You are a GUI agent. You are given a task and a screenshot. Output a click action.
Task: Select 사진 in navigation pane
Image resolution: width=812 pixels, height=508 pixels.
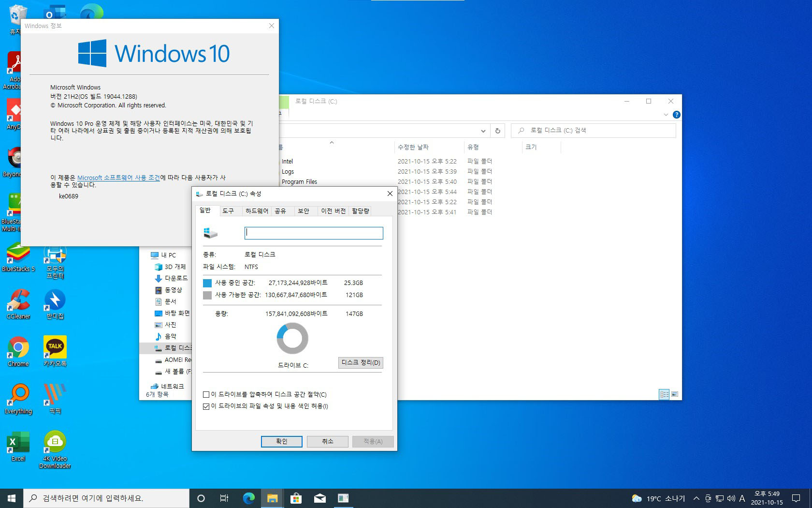(x=165, y=325)
